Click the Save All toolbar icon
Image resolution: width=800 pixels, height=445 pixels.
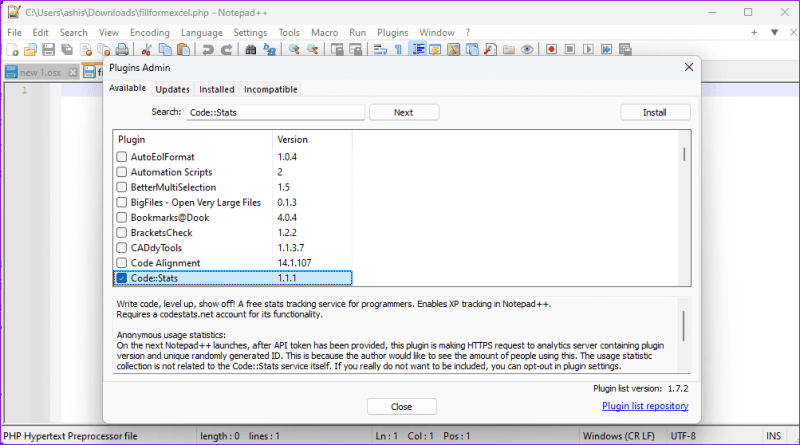[x=67, y=50]
